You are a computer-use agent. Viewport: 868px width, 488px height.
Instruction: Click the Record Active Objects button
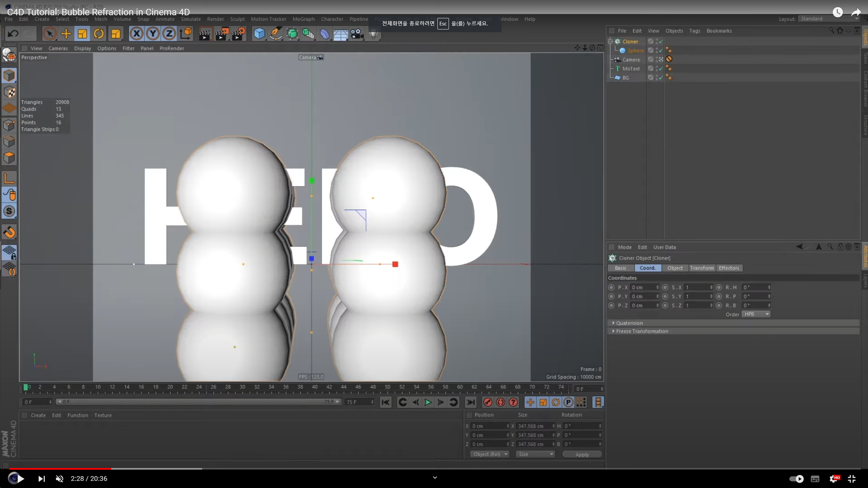tap(488, 402)
